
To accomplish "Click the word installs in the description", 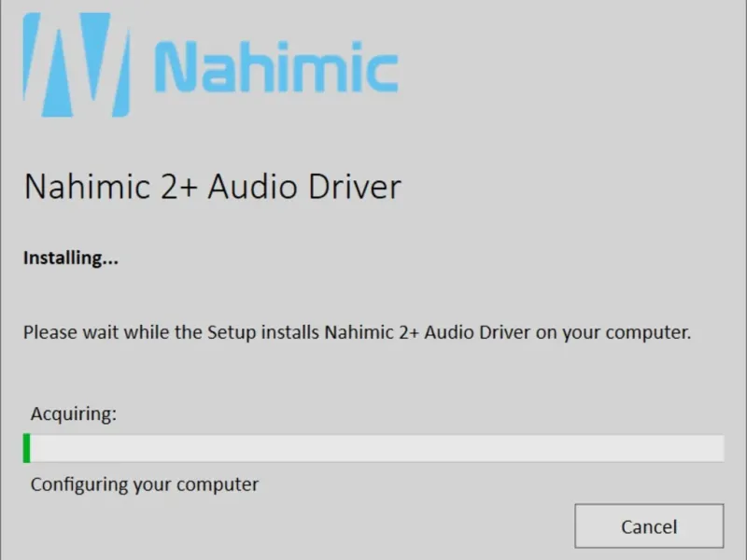I will pyautogui.click(x=288, y=331).
